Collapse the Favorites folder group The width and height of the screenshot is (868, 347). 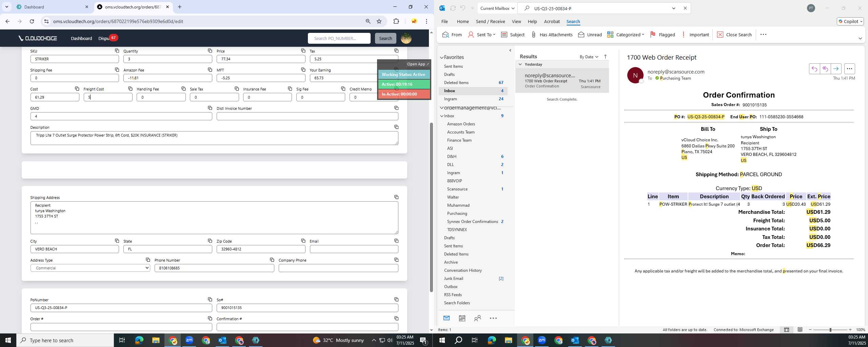(x=441, y=58)
